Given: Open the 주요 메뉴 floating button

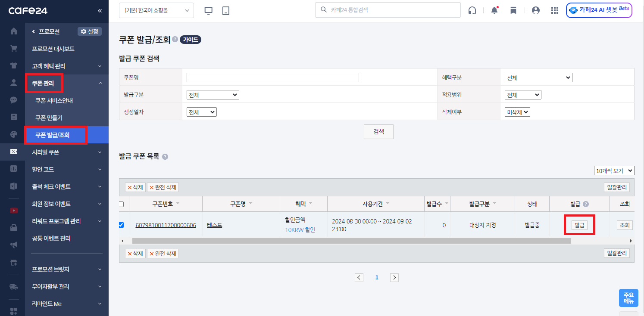Looking at the screenshot, I should (628, 298).
